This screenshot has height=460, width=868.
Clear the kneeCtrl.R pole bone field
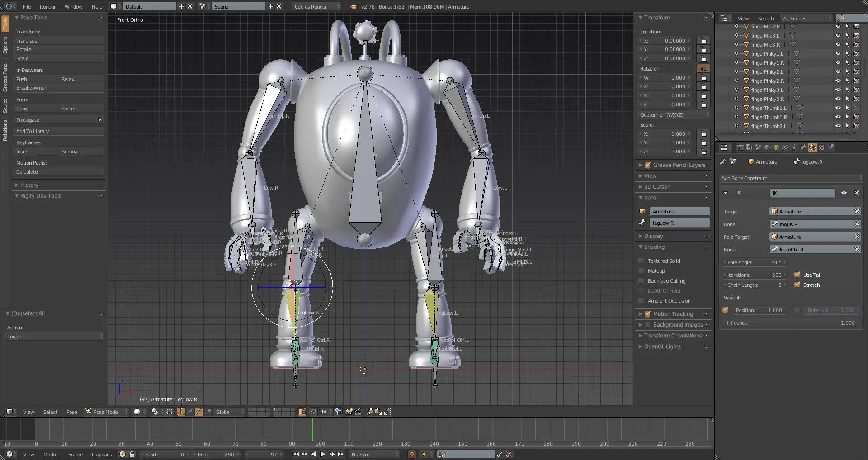tap(857, 249)
